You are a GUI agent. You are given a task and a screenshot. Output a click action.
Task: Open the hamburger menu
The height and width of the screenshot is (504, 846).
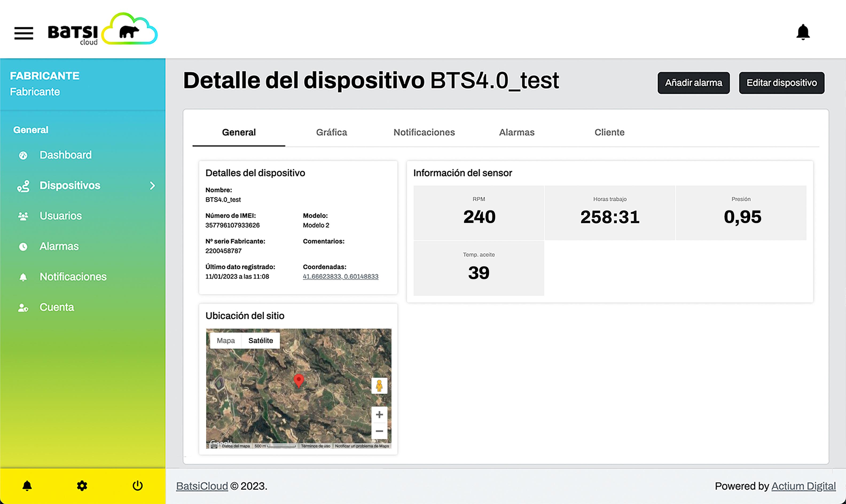[x=23, y=33]
